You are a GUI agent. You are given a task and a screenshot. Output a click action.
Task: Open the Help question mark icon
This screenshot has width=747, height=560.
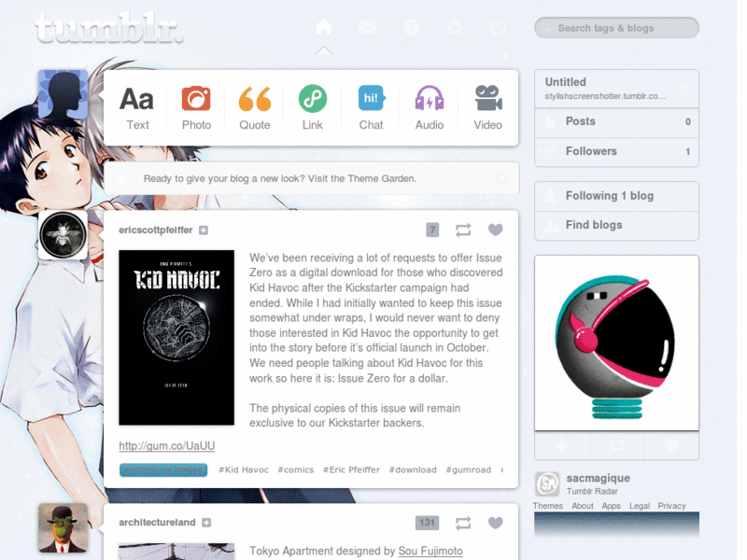point(411,27)
